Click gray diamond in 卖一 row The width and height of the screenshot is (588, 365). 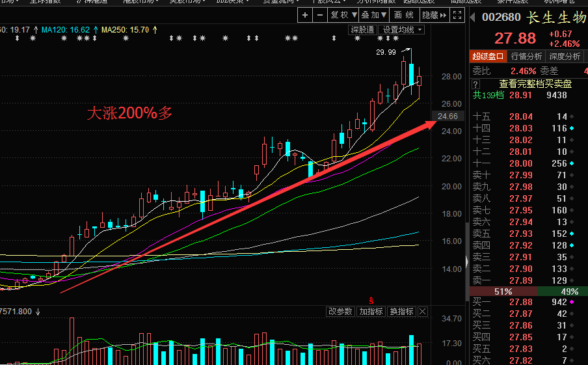[572, 280]
